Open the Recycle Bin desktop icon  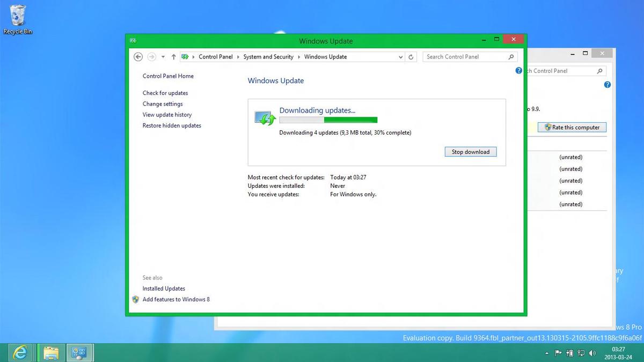pos(18,19)
